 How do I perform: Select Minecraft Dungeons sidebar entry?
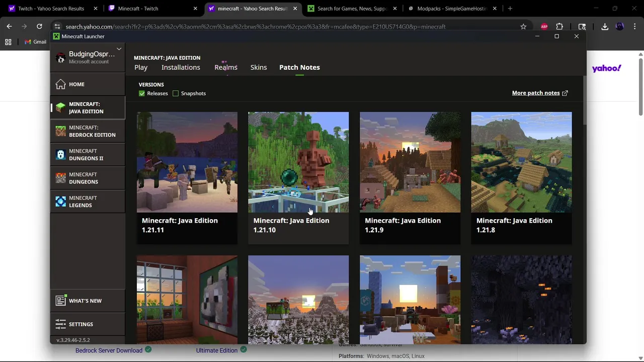(88, 178)
